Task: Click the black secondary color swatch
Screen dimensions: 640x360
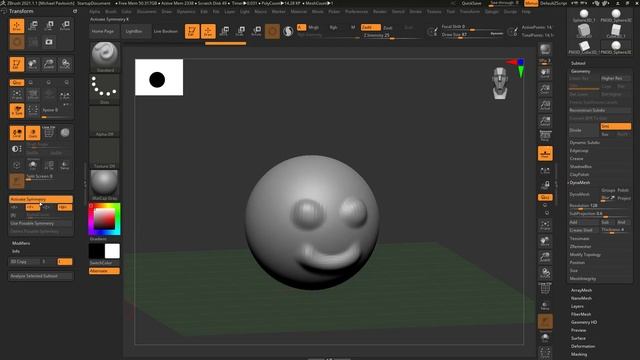Action: click(x=97, y=251)
